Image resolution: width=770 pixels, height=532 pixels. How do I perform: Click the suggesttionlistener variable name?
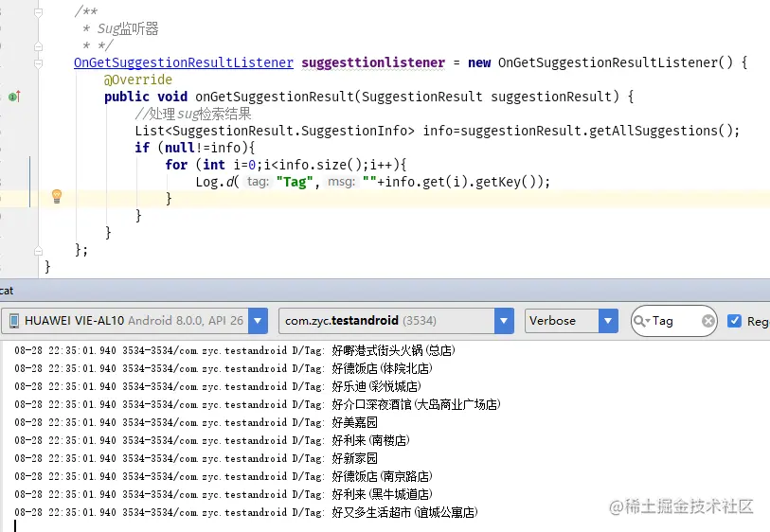pyautogui.click(x=373, y=62)
